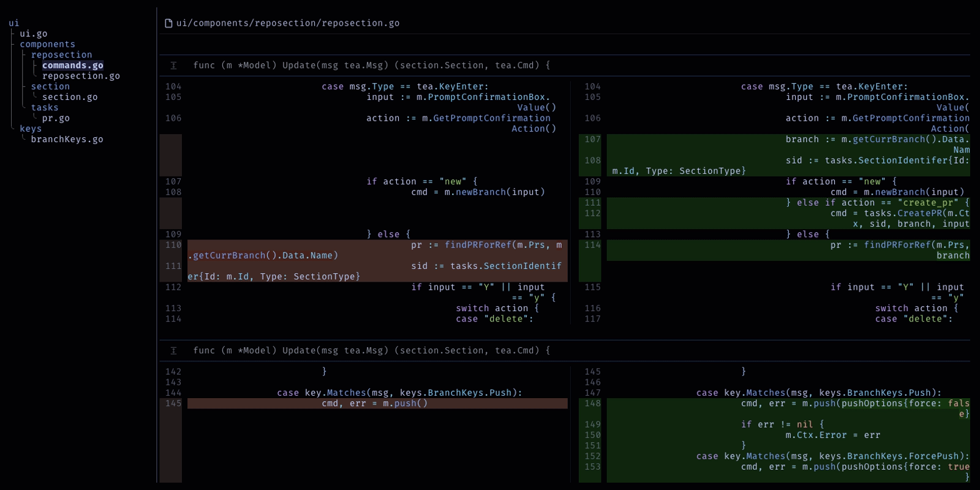
Task: Click the removed line "sid := tasks.SectionIdentif"
Action: click(377, 271)
